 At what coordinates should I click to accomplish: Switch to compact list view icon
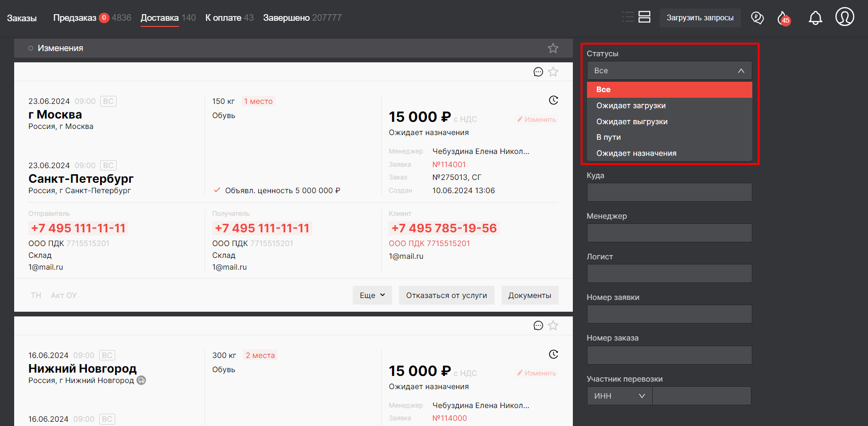coord(628,17)
